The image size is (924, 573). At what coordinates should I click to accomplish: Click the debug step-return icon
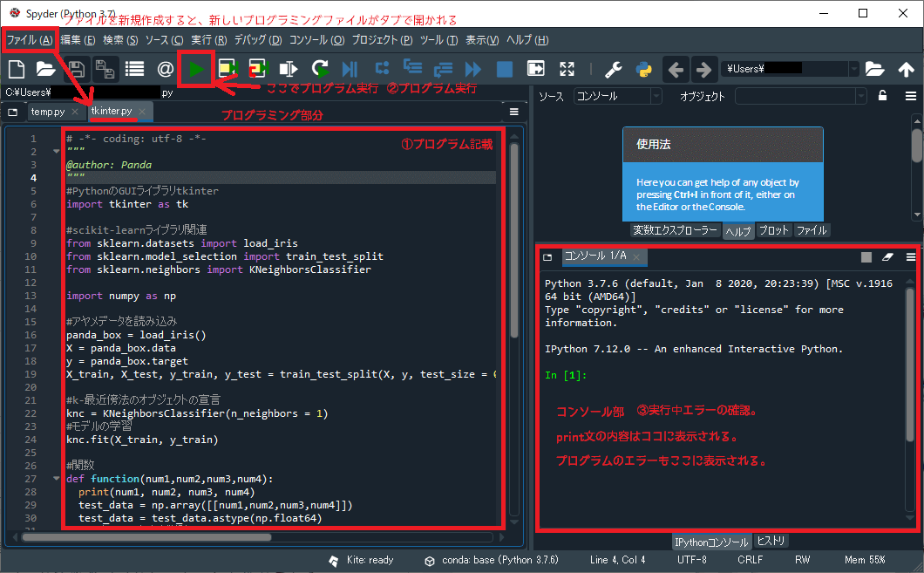pyautogui.click(x=443, y=70)
